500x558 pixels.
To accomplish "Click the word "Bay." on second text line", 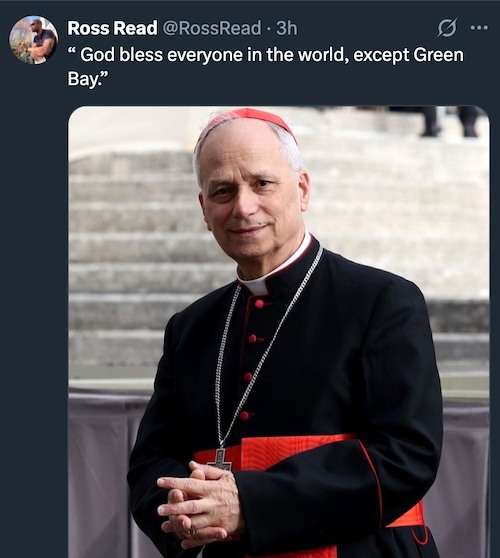I will click(x=85, y=79).
